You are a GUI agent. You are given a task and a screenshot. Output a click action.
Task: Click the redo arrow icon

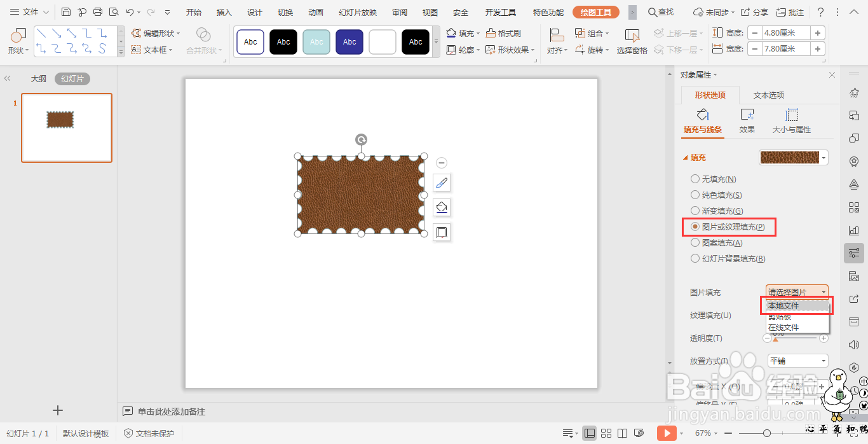151,12
